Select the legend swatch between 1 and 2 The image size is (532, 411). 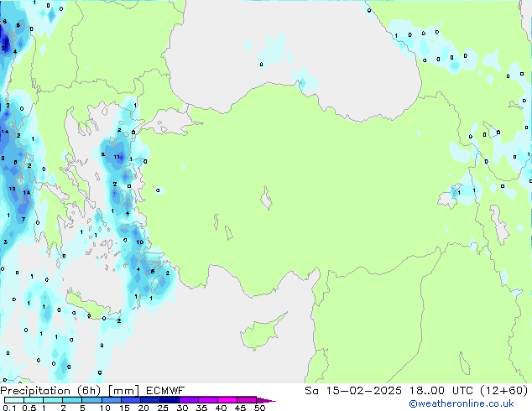click(53, 400)
